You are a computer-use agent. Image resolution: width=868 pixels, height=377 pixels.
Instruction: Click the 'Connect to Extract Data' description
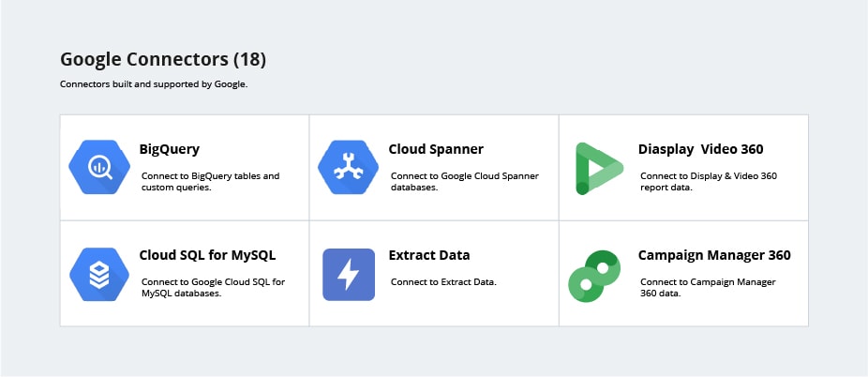click(443, 282)
